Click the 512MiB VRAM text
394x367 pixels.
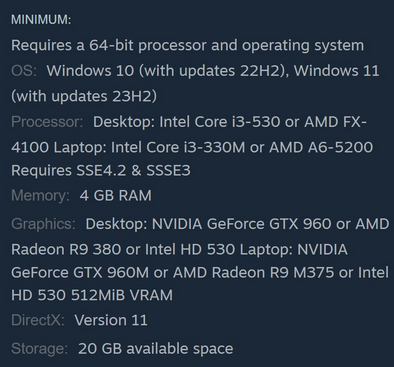pos(122,295)
